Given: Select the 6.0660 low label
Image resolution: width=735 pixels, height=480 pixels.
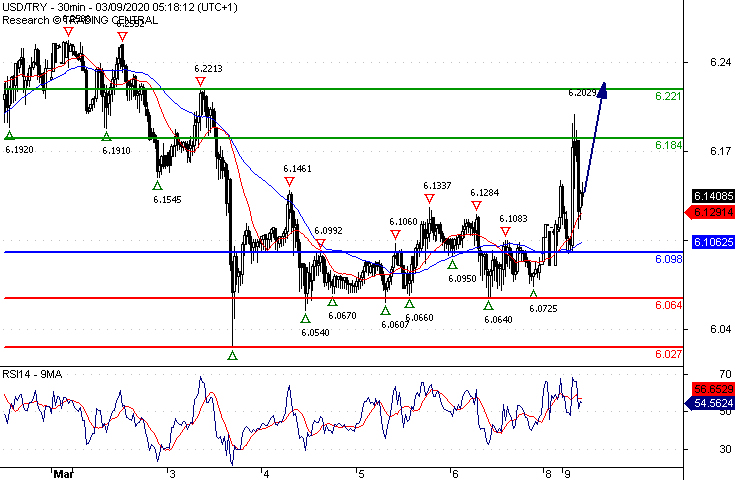Looking at the screenshot, I should click(x=419, y=317).
